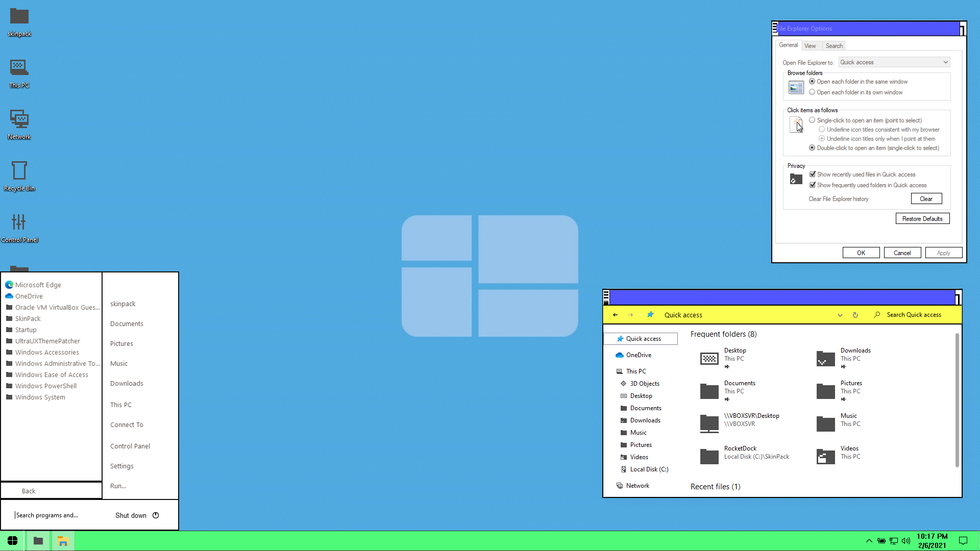Image resolution: width=980 pixels, height=551 pixels.
Task: Open the Open File Explorer to dropdown
Action: pos(894,62)
